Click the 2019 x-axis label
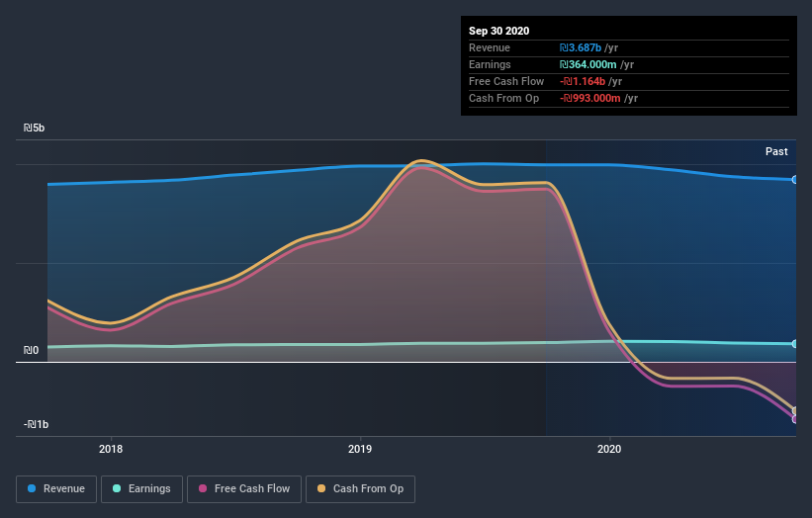 point(360,449)
